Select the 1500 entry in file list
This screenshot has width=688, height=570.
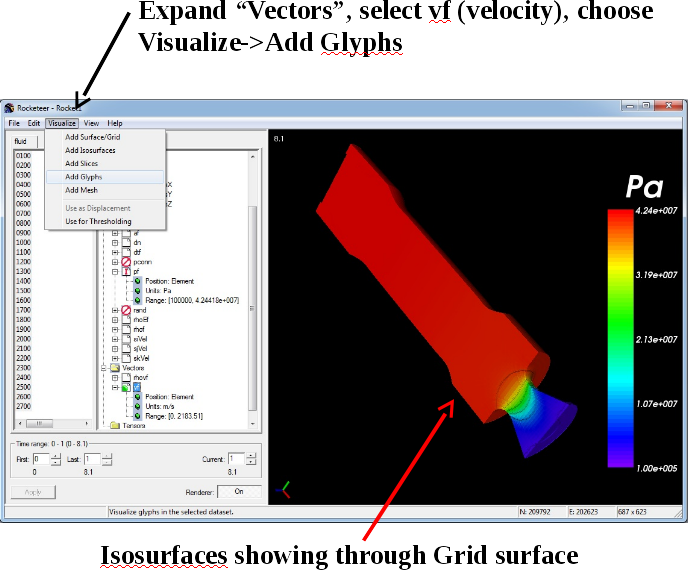tap(23, 290)
